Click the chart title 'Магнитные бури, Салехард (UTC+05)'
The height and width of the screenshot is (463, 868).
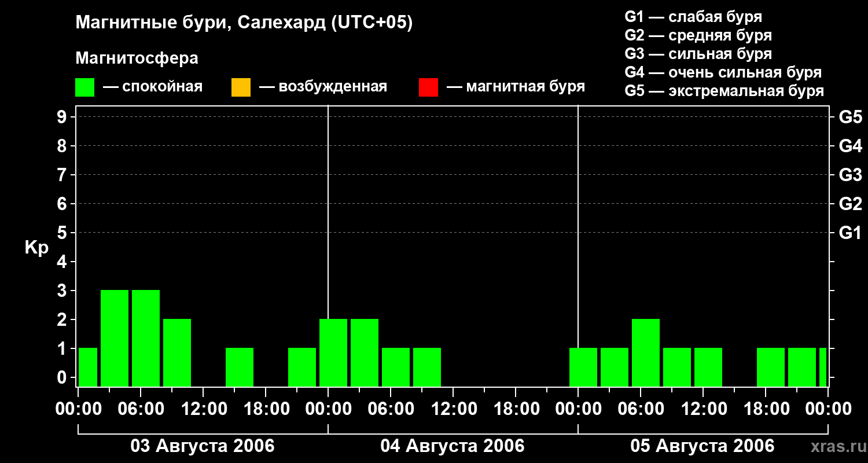coord(244,23)
